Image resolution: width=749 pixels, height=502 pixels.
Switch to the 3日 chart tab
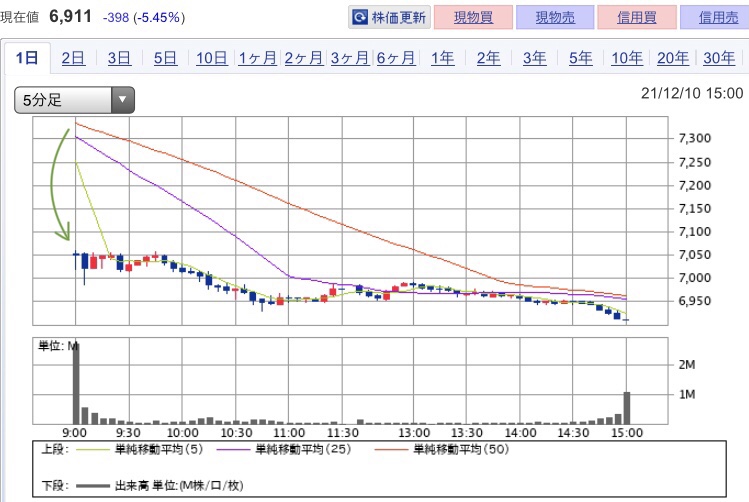tap(119, 58)
